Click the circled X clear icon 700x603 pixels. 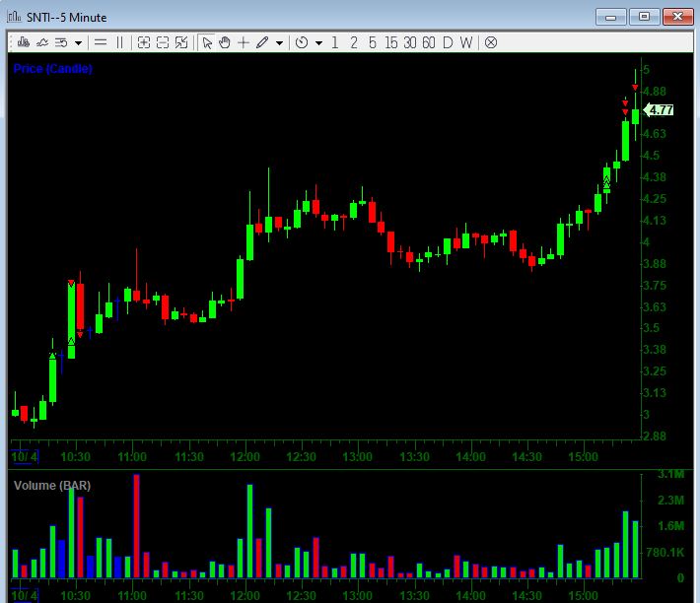pos(491,42)
